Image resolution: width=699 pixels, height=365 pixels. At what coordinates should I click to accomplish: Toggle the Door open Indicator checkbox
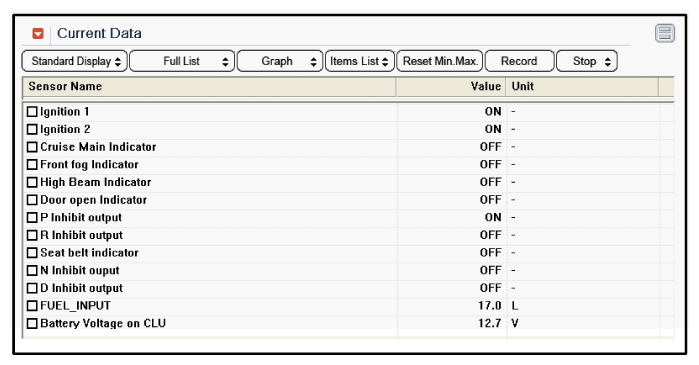tap(32, 200)
